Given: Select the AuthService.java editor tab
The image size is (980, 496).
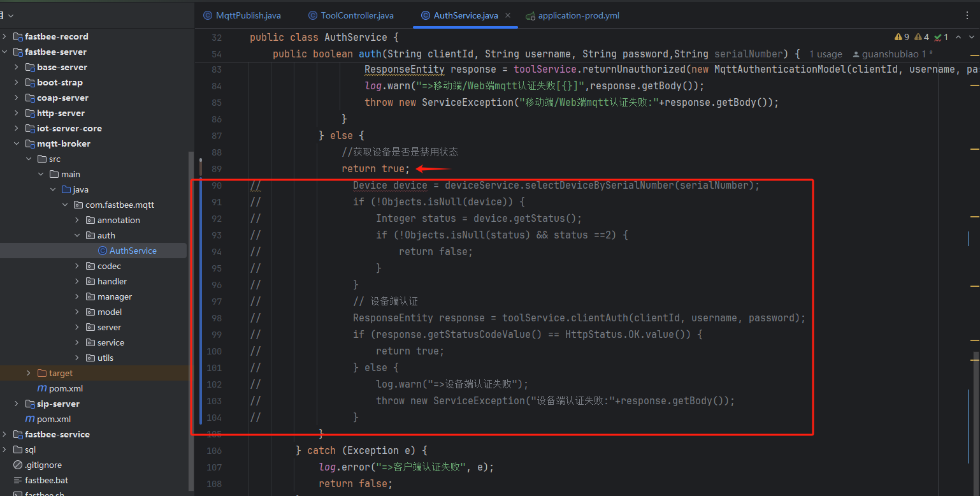Looking at the screenshot, I should pyautogui.click(x=466, y=15).
